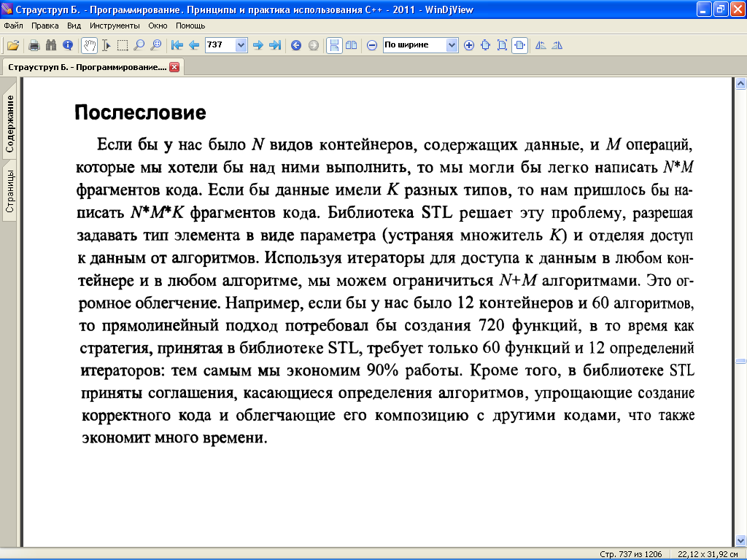Toggle continuous page layout mode
The height and width of the screenshot is (560, 747).
(334, 45)
